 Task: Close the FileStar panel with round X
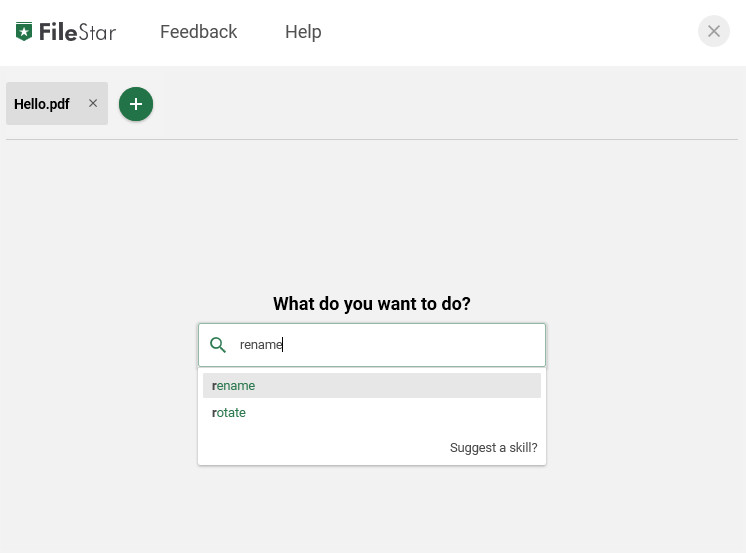pos(713,31)
